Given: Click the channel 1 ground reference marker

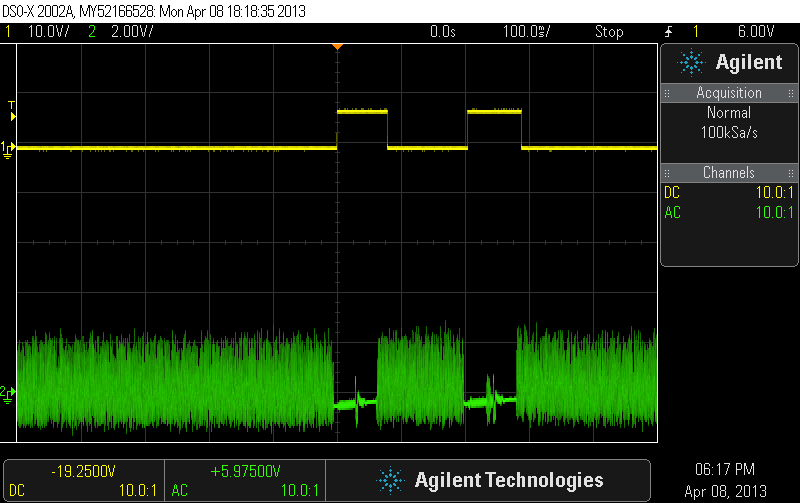Looking at the screenshot, I should pyautogui.click(x=10, y=148).
